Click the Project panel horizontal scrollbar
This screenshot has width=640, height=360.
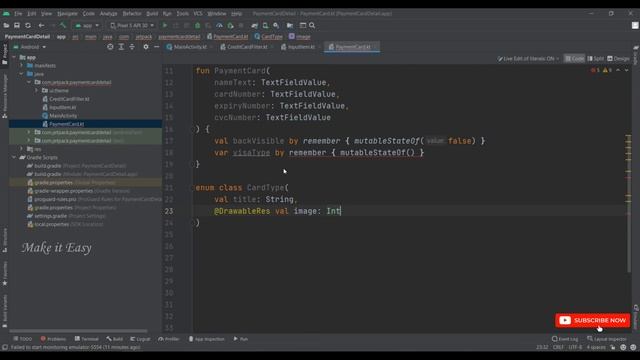click(x=78, y=331)
